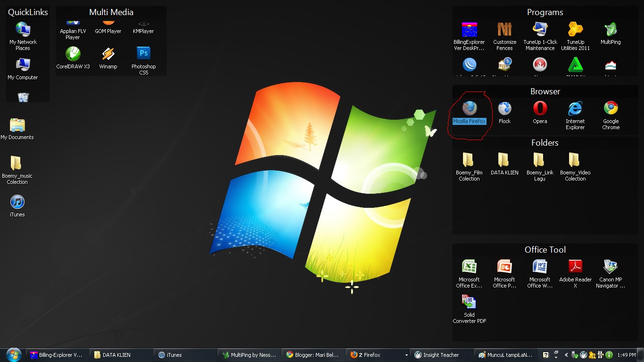Select the Office Tool fence title
This screenshot has width=644, height=362.
pyautogui.click(x=545, y=250)
